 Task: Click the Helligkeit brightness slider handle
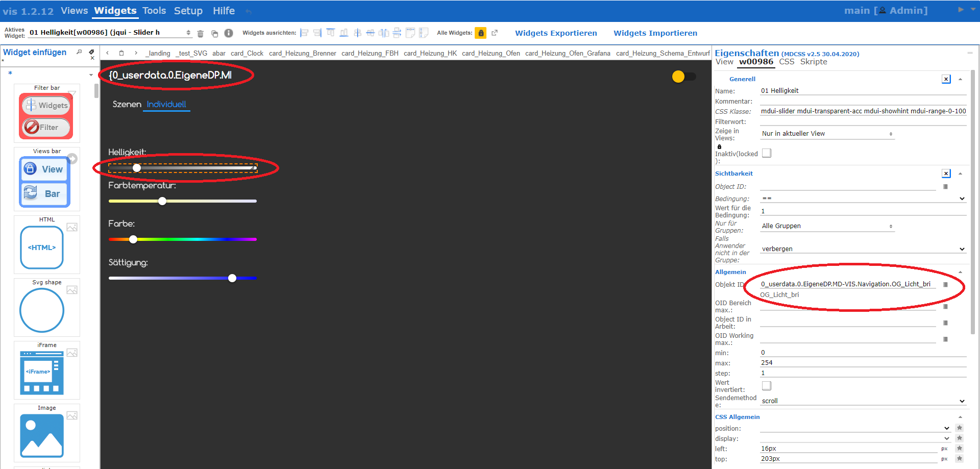pos(137,168)
